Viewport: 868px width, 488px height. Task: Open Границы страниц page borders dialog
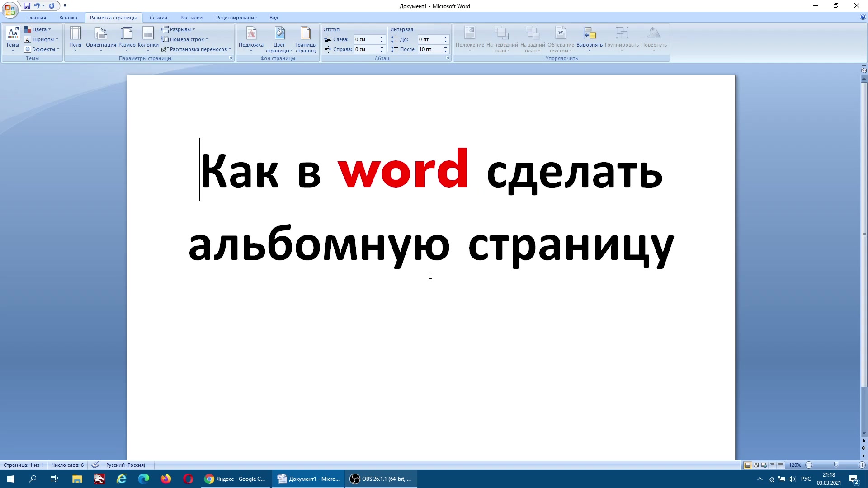point(306,39)
